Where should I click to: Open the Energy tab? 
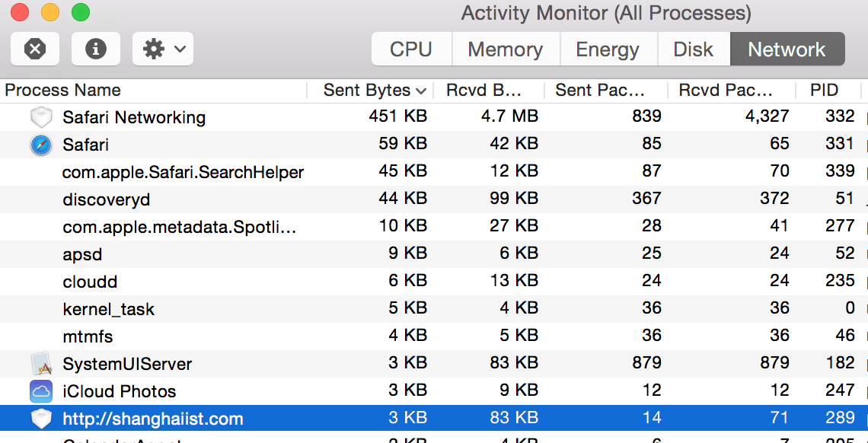(x=607, y=49)
